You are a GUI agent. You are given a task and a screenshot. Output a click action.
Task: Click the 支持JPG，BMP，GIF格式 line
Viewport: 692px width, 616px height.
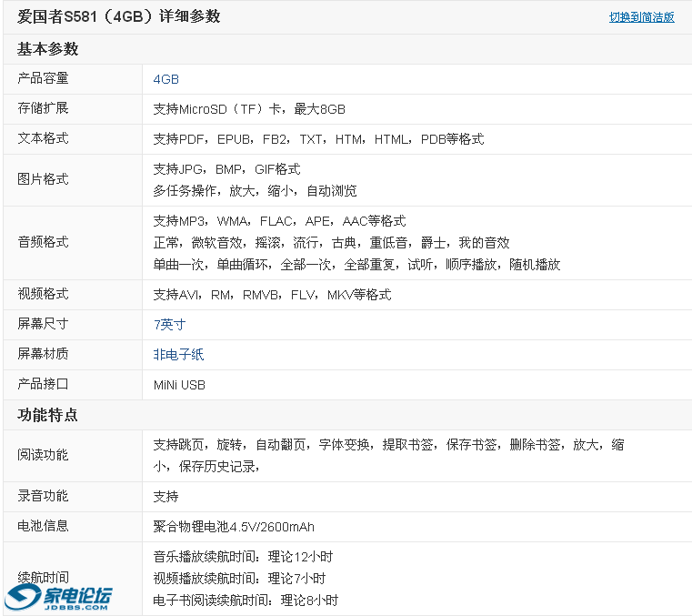(226, 169)
